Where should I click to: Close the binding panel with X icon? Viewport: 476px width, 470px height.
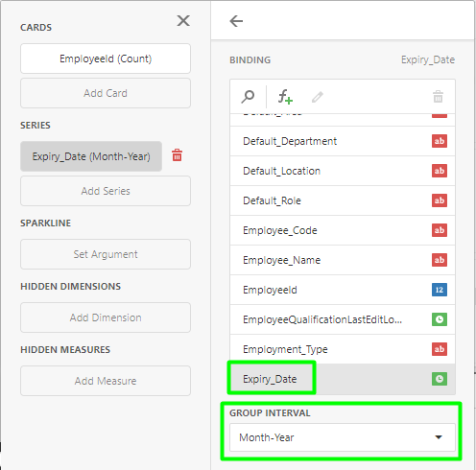coord(183,21)
